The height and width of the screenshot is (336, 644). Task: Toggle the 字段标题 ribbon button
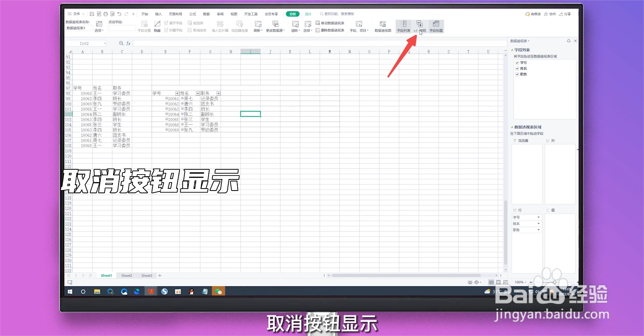point(436,26)
